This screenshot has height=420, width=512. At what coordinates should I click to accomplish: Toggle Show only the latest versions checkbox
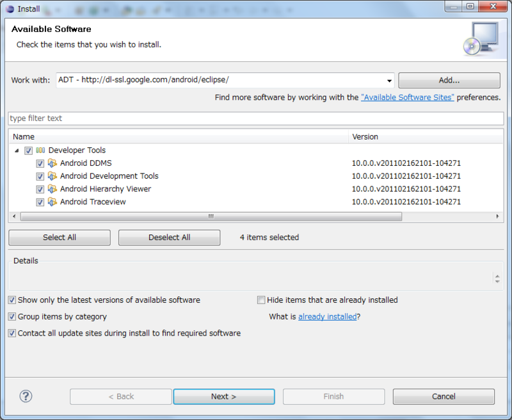pyautogui.click(x=12, y=300)
